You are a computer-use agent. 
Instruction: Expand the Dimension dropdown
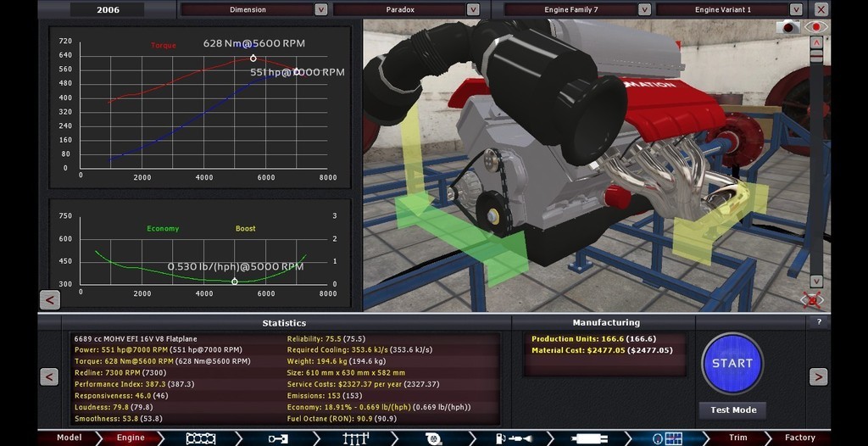coord(320,9)
